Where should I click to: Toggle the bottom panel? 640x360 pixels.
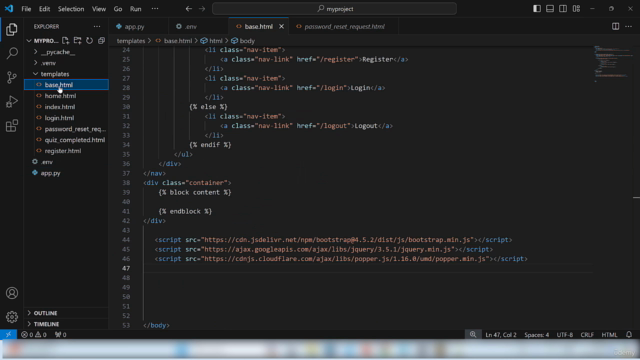(550, 9)
